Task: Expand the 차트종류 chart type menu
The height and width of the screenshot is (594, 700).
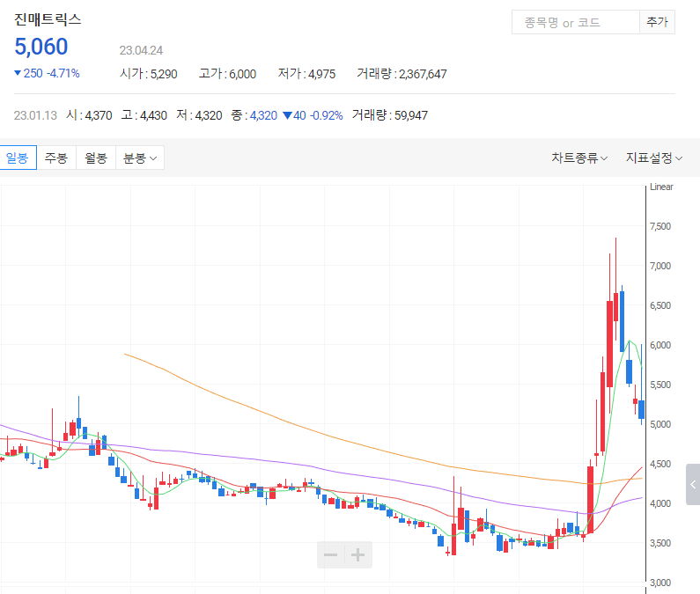Action: pyautogui.click(x=579, y=158)
